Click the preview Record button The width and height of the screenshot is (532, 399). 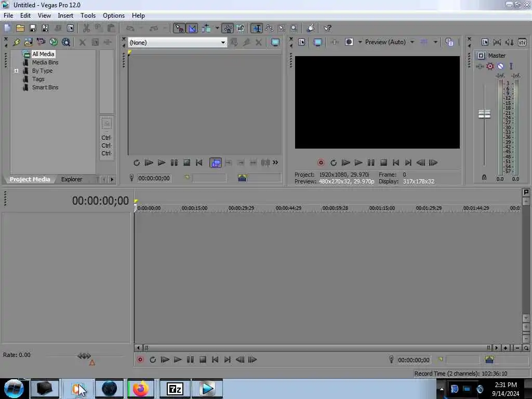pos(321,163)
